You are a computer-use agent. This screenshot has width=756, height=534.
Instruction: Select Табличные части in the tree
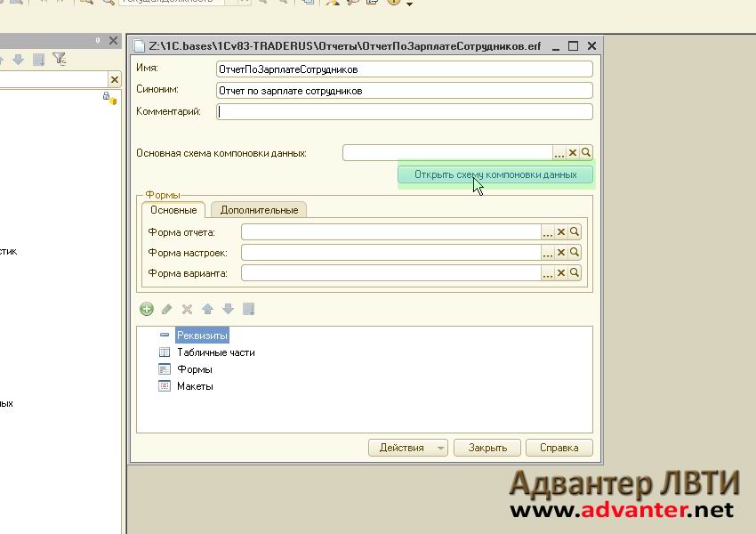(x=215, y=352)
